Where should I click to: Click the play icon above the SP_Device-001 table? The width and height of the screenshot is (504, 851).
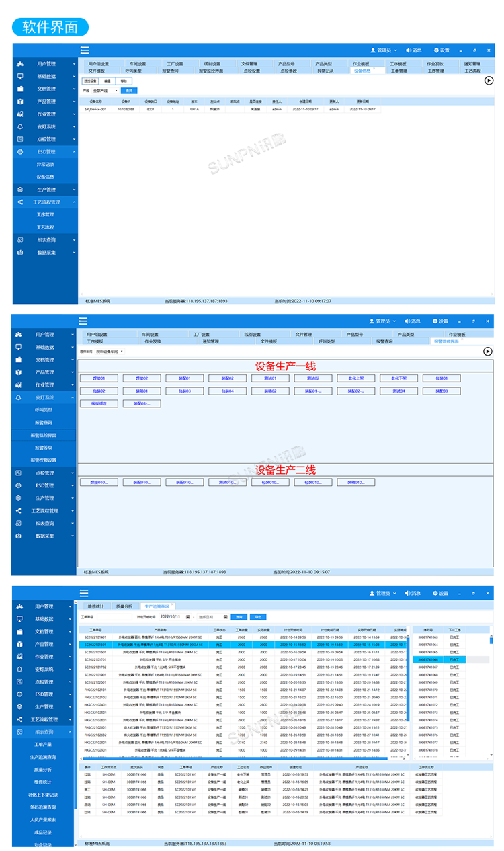[x=489, y=80]
